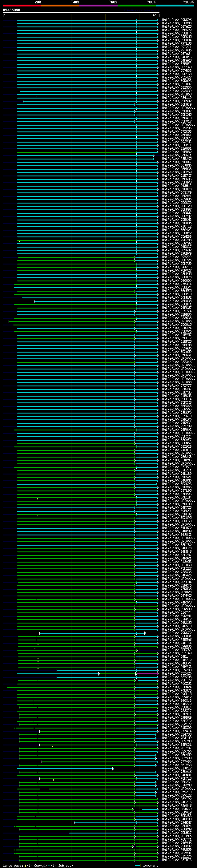Select label UniRef100_P52427
Screen dimensions: 197x868
pyautogui.click(x=177, y=78)
